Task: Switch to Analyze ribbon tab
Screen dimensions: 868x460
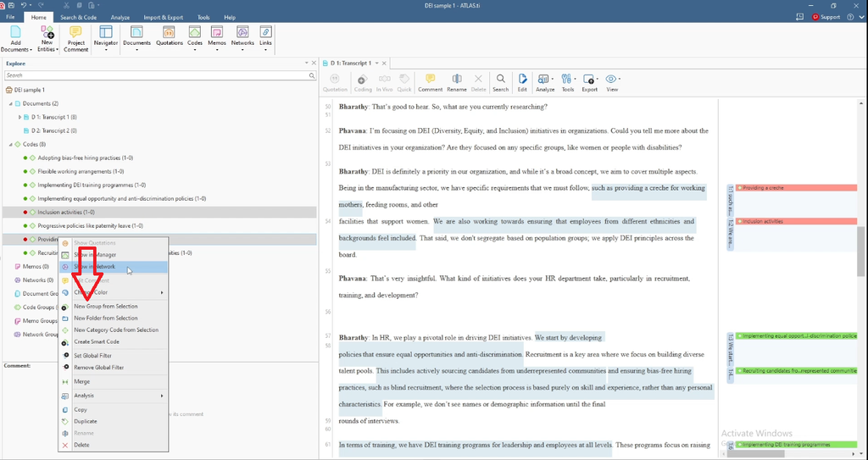Action: [120, 17]
